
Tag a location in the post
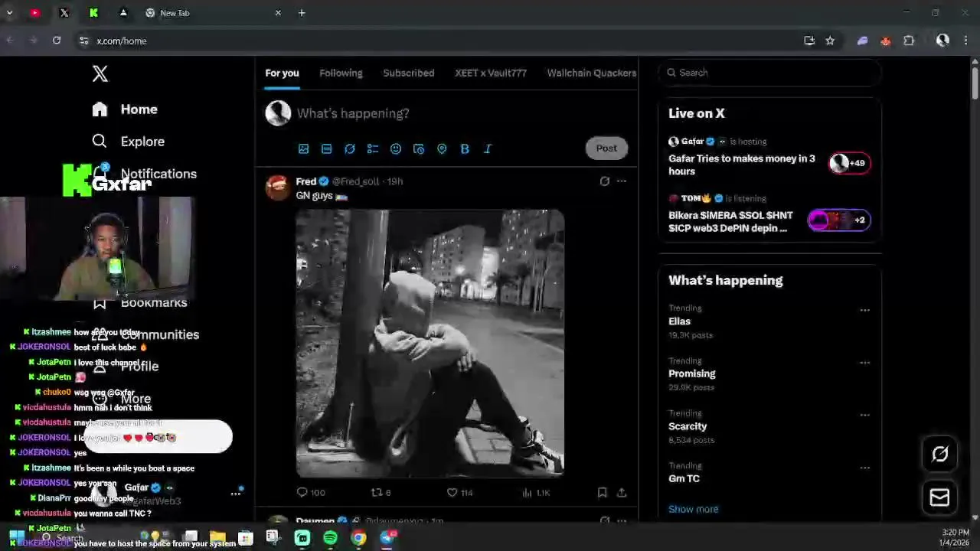click(441, 148)
